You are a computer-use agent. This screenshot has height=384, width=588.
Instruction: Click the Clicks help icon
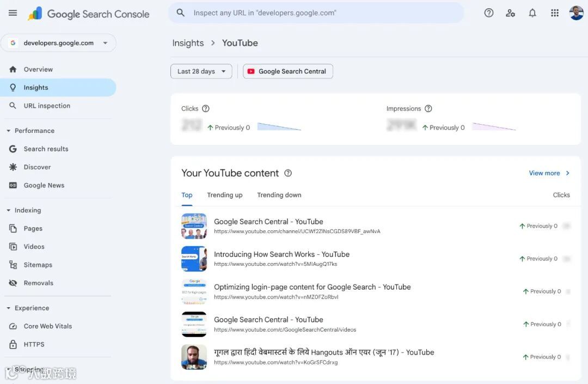coord(205,108)
